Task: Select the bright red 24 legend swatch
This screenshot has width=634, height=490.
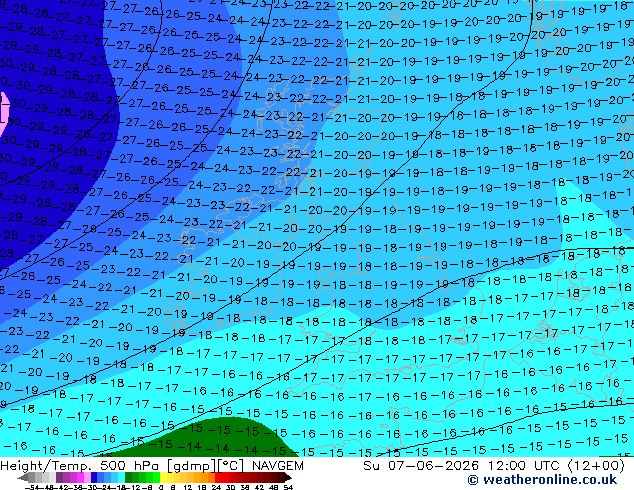Action: pos(218,477)
